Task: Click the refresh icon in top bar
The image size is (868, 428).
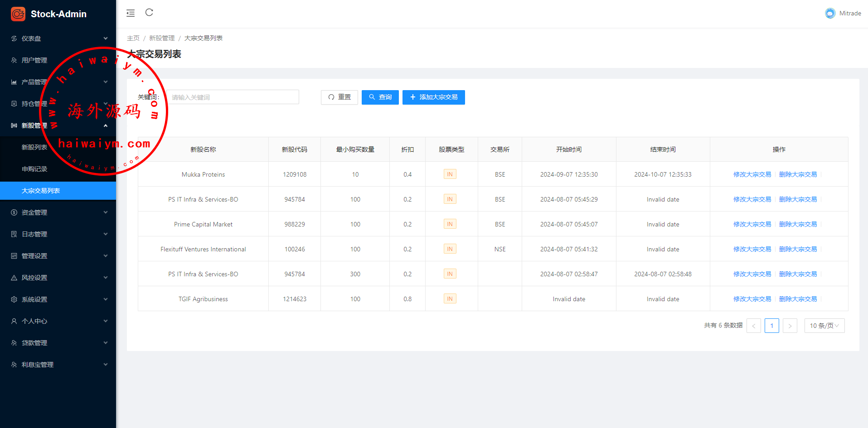Action: (149, 13)
